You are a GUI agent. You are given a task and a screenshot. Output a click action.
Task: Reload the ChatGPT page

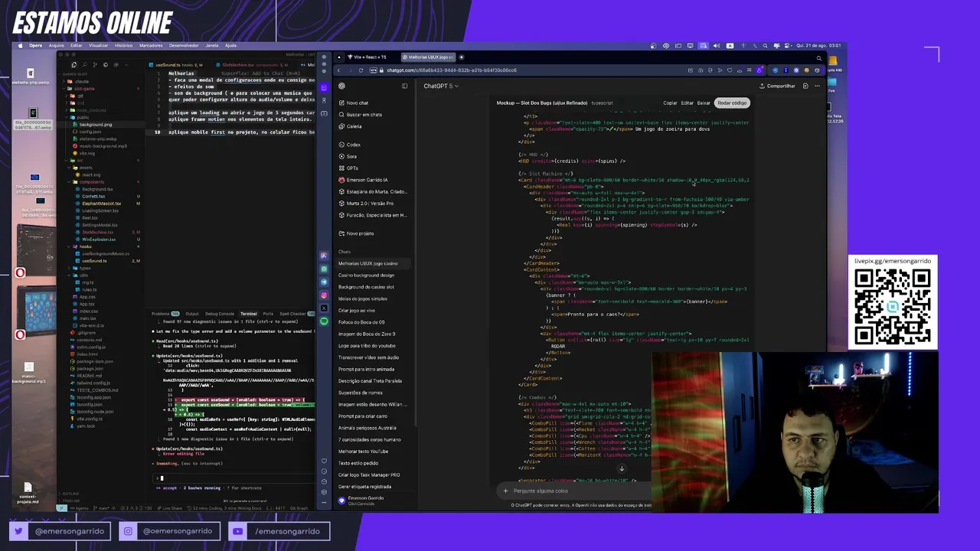(361, 70)
